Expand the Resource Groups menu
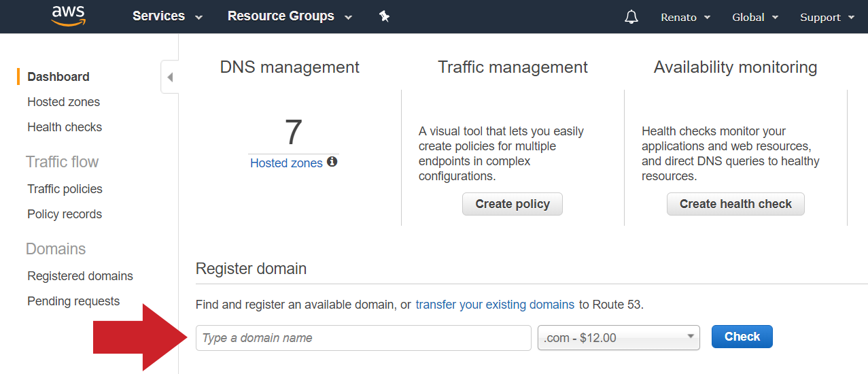Image resolution: width=868 pixels, height=374 pixels. (290, 16)
